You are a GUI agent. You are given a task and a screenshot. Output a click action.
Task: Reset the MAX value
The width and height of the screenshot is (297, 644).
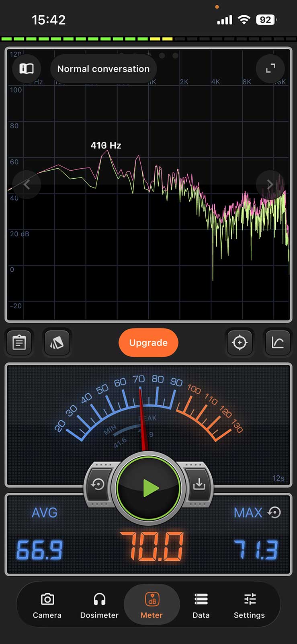point(275,512)
